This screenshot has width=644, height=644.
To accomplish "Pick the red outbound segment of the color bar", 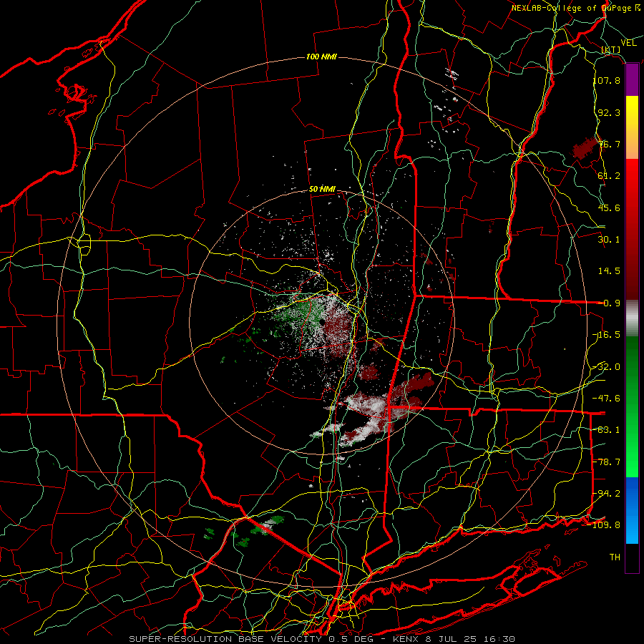I will click(x=632, y=229).
